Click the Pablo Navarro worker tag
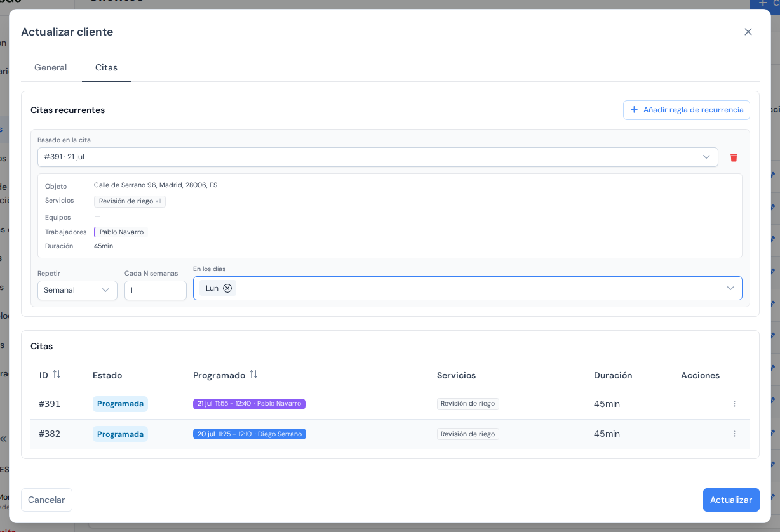780x532 pixels. pyautogui.click(x=121, y=232)
